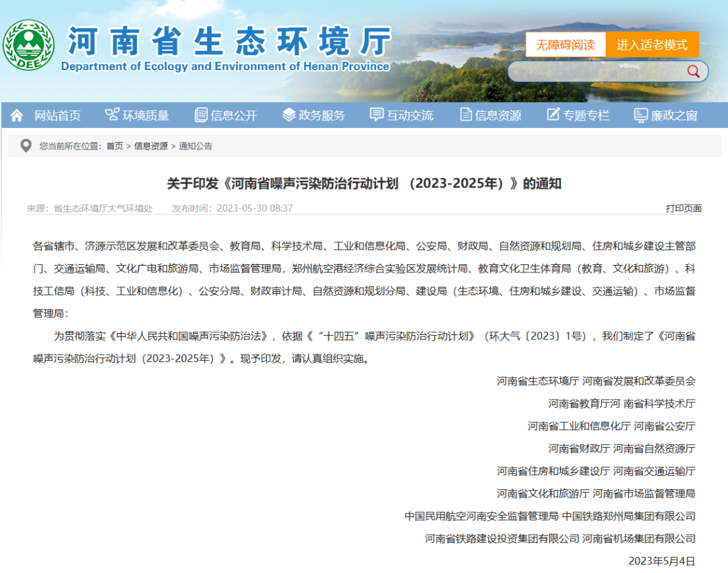Click the line 中国民用航空河南安全监督管理局 中国铁路郑州局集团有限公司
The height and width of the screenshot is (573, 728).
[x=550, y=516]
